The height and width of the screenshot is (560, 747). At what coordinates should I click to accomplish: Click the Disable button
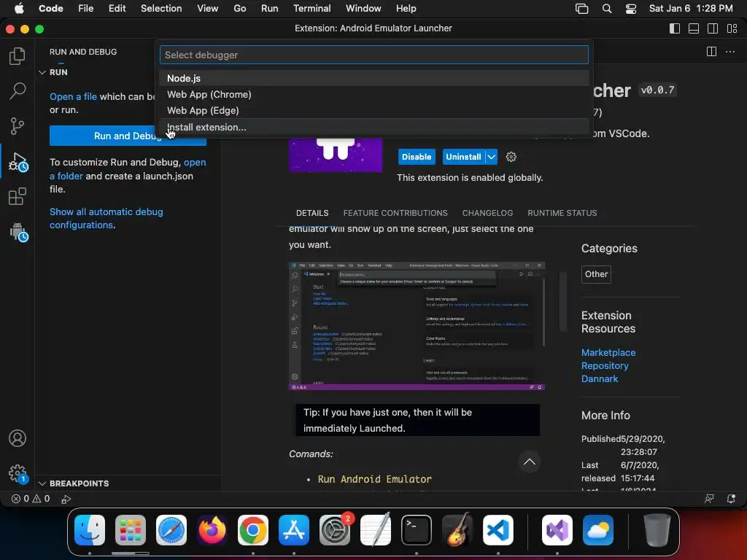pos(417,157)
